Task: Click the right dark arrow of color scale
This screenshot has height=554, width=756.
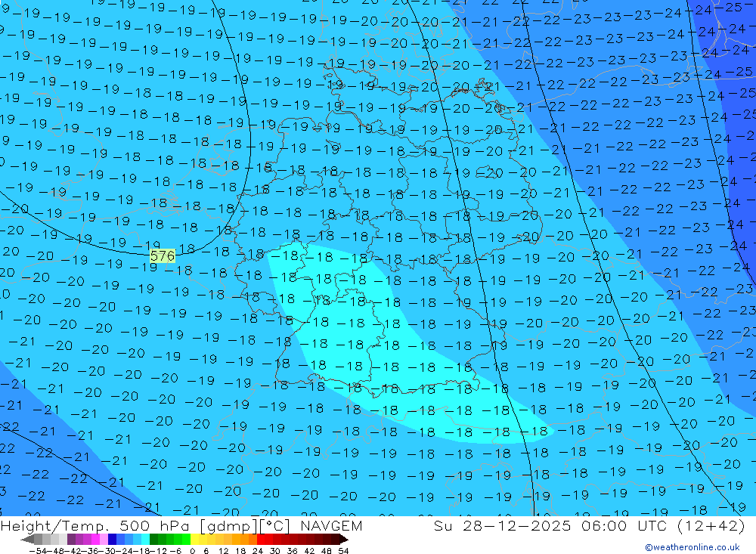Action: click(344, 540)
